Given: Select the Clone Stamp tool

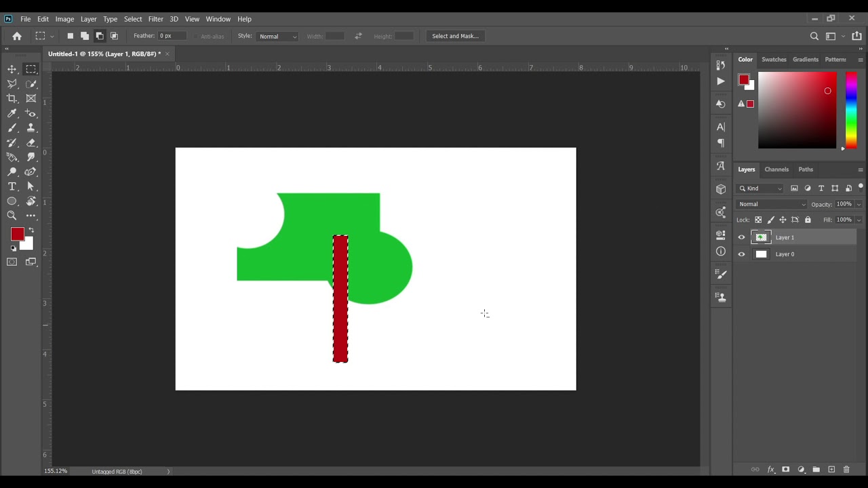Looking at the screenshot, I should [x=31, y=128].
